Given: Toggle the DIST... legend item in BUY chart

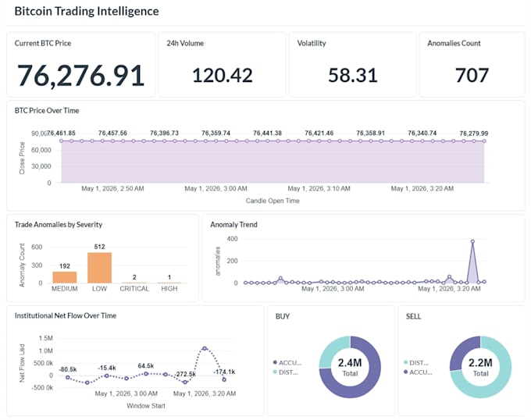Looking at the screenshot, I should 286,372.
